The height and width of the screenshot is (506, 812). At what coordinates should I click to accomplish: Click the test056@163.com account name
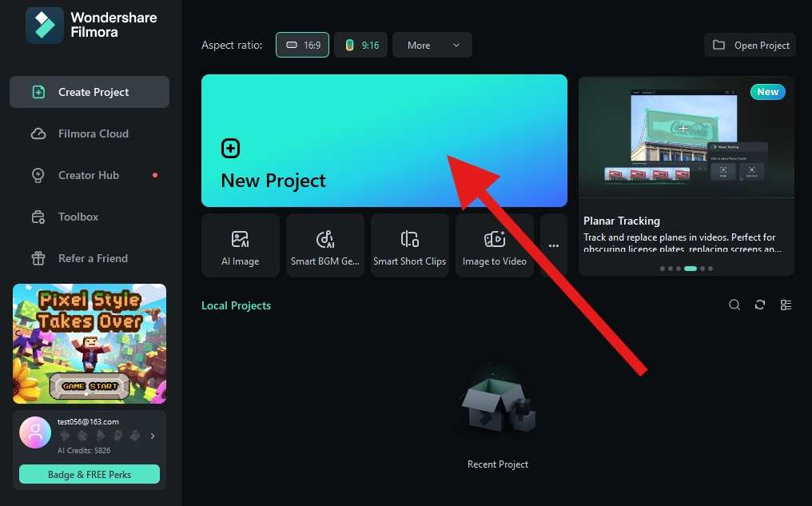click(88, 421)
